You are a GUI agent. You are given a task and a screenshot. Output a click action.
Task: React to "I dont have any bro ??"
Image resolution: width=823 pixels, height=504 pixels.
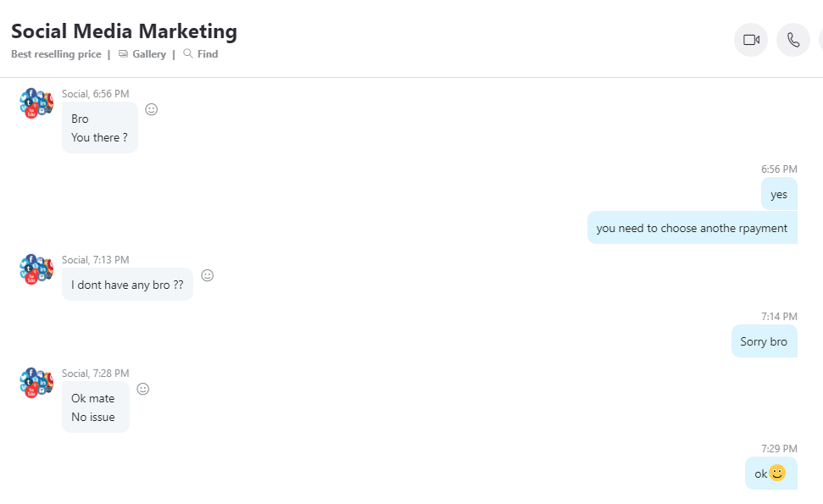208,275
